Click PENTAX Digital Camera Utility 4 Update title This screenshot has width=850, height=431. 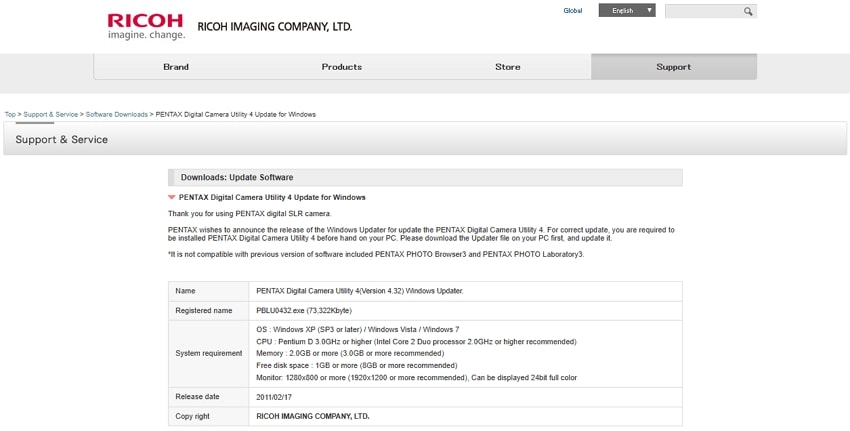(272, 197)
